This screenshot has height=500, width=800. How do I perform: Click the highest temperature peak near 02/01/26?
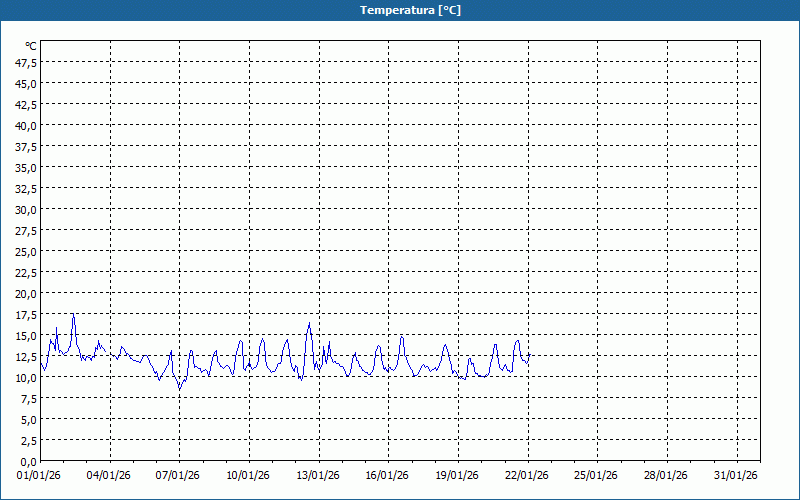[73, 315]
